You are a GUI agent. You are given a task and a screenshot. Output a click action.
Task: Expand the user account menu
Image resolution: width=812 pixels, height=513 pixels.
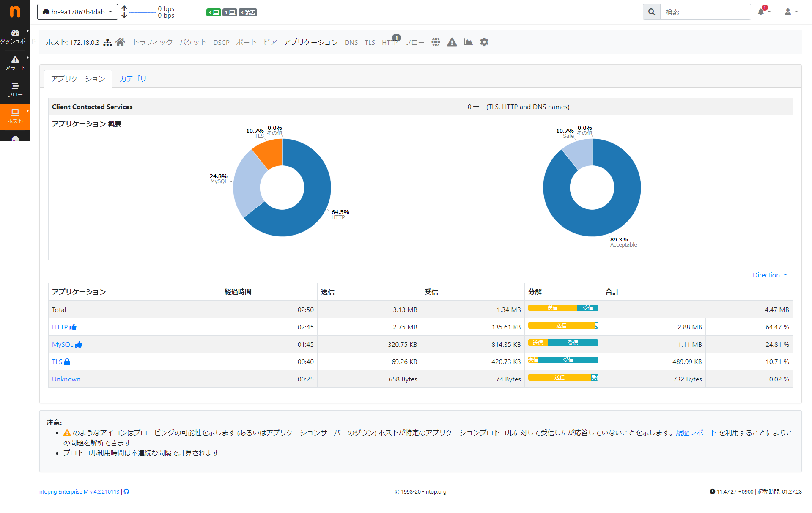[x=791, y=12]
